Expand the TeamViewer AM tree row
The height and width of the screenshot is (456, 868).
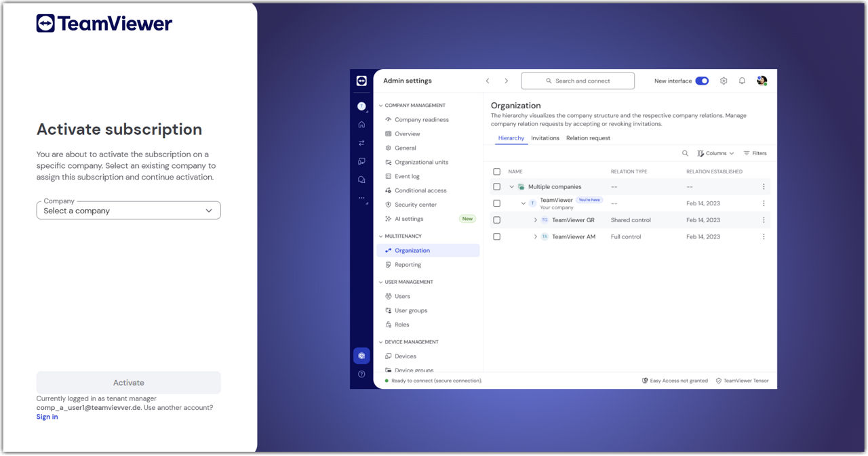click(x=535, y=237)
